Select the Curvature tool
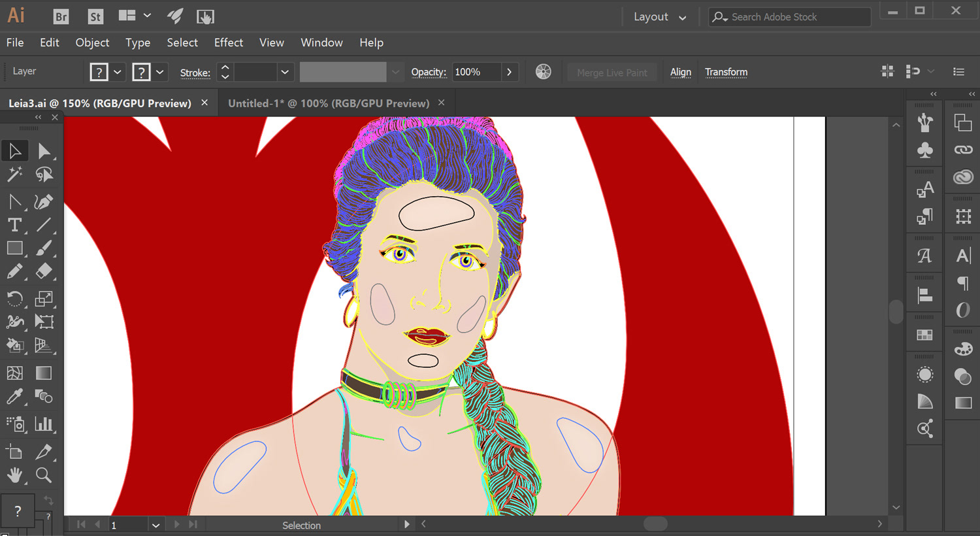The width and height of the screenshot is (980, 536). pyautogui.click(x=44, y=202)
